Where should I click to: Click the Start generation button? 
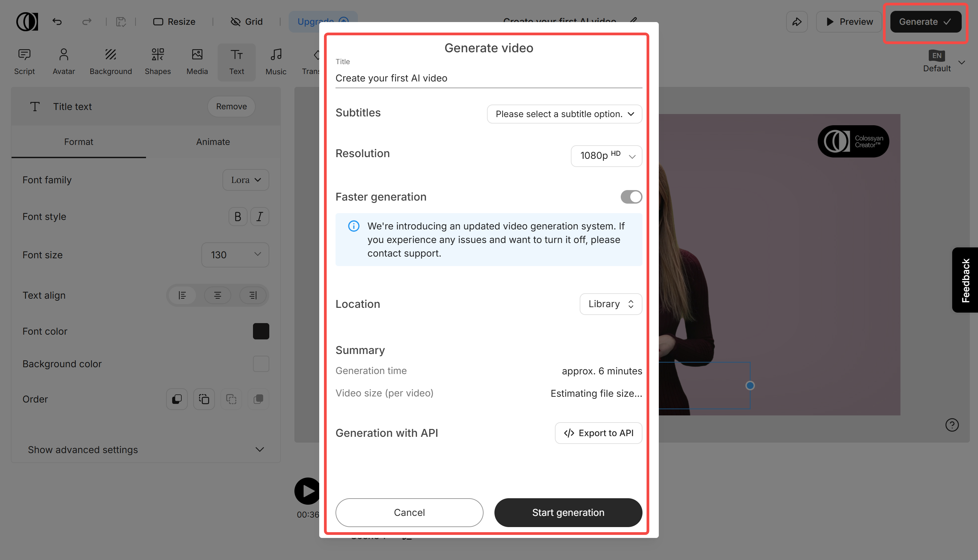click(568, 512)
